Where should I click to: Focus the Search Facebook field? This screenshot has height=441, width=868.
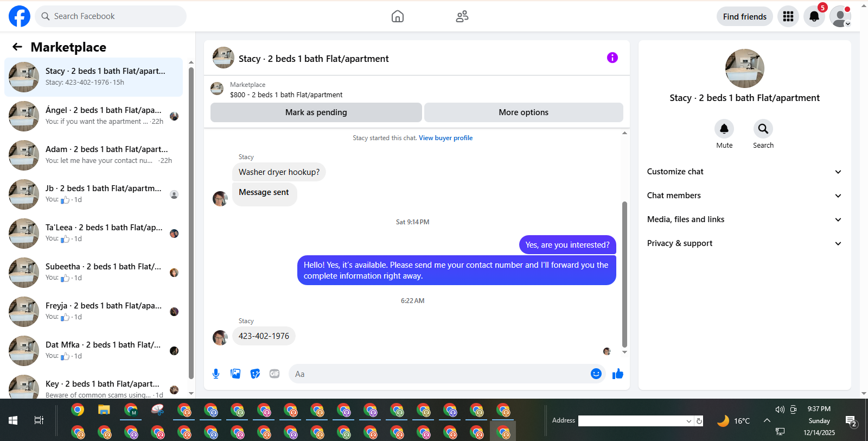(x=111, y=16)
